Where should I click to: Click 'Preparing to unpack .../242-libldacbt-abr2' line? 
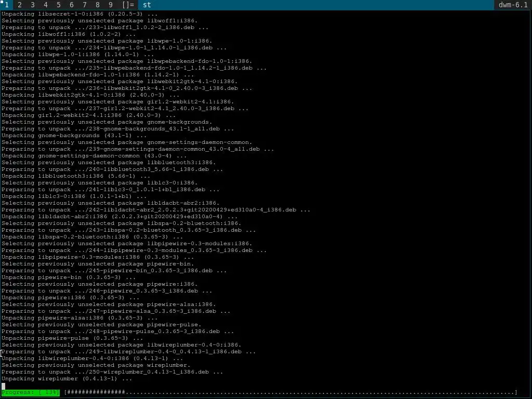coord(156,210)
